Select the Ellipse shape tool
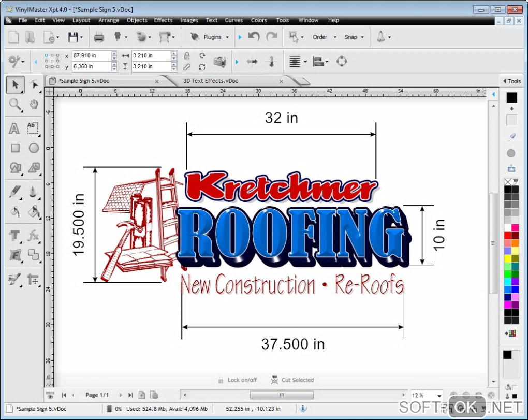The width and height of the screenshot is (528, 420). pos(34,148)
